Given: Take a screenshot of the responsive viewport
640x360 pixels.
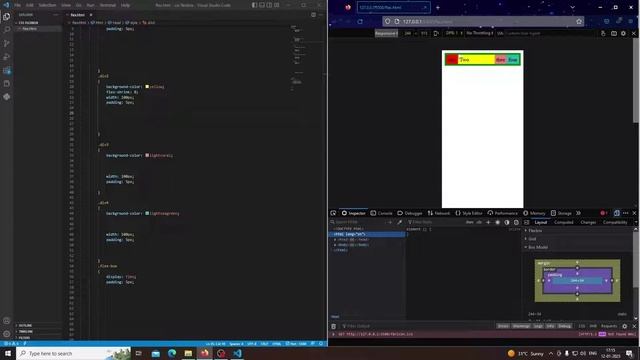Looking at the screenshot, I should click(x=614, y=33).
